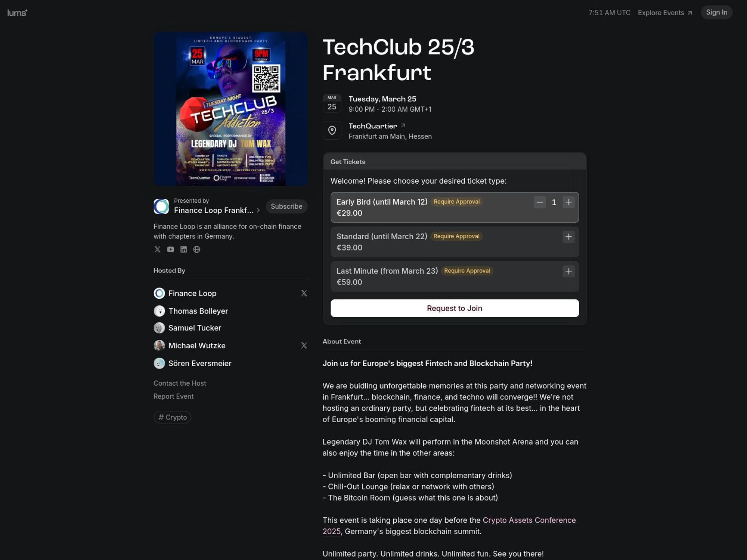Click the location pin icon
This screenshot has height=560, width=747.
[332, 130]
